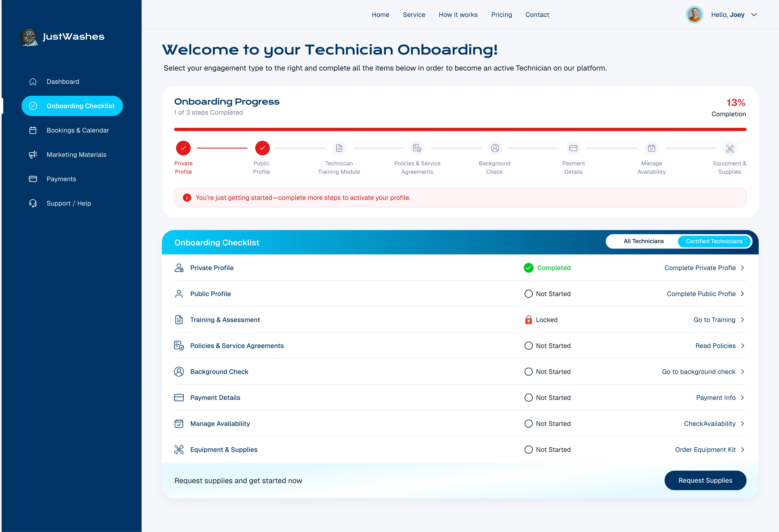
Task: Click the Manage Availability row calendar icon
Action: [179, 424]
